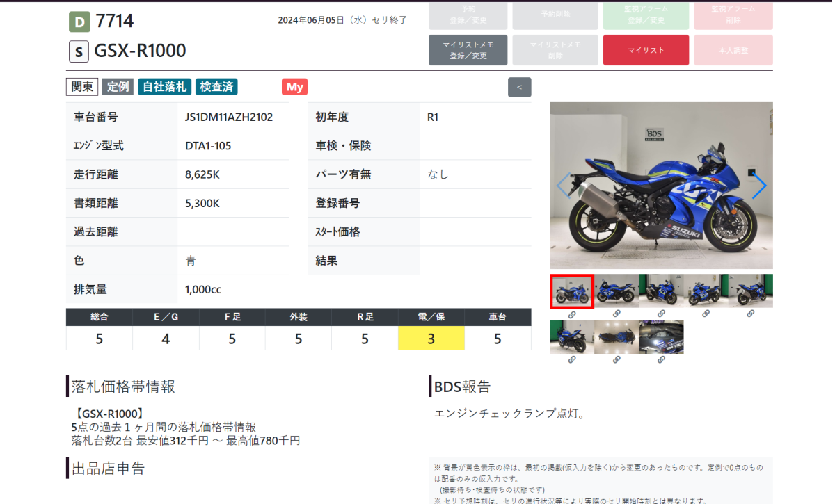Collapse the panel with the < button

click(x=520, y=87)
